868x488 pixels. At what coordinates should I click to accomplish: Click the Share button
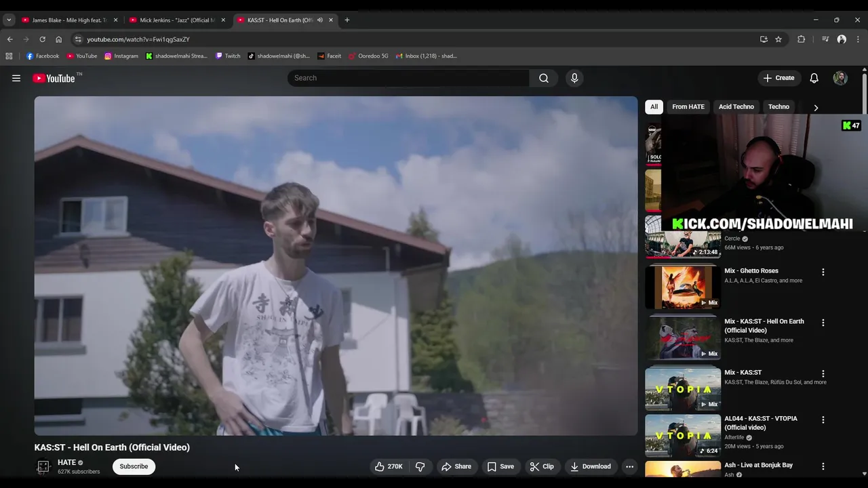click(456, 466)
